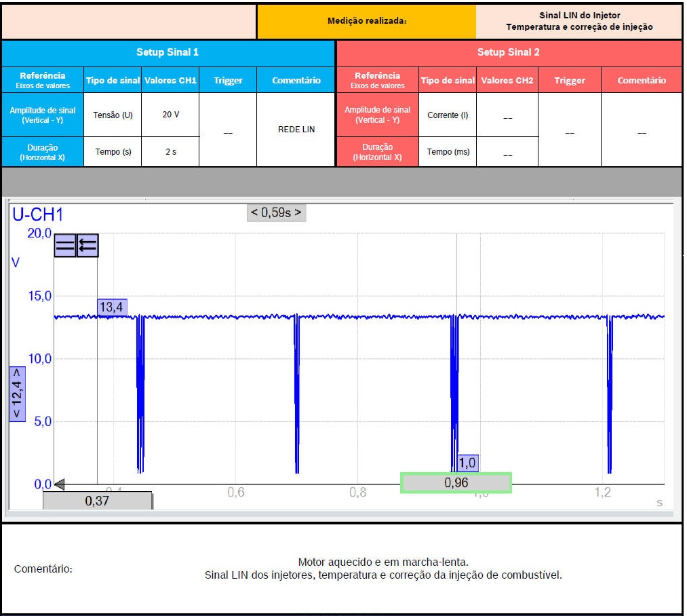Click the 2 s duration value cell
687x616 pixels.
click(x=170, y=152)
